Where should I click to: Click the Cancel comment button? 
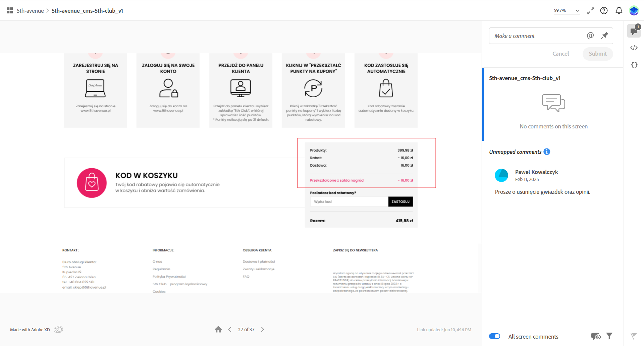coord(560,54)
